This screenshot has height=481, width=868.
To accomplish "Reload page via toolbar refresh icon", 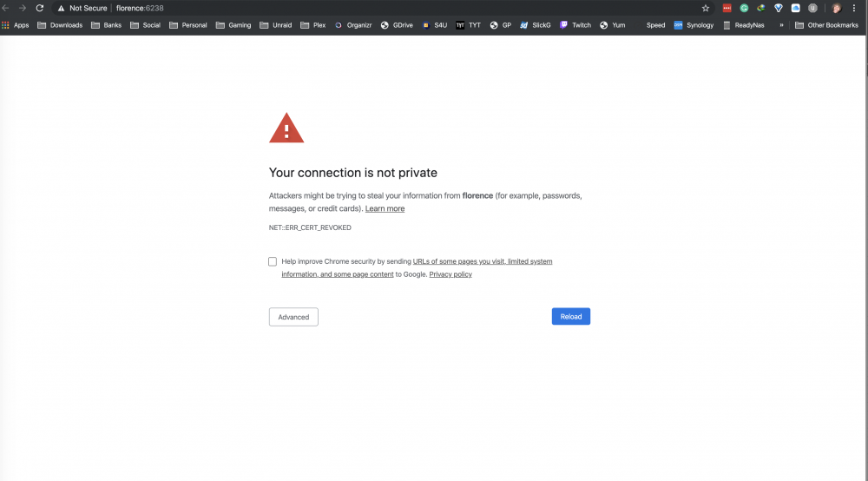I will pyautogui.click(x=40, y=9).
